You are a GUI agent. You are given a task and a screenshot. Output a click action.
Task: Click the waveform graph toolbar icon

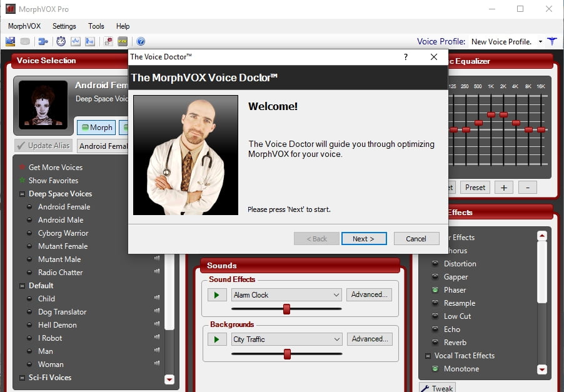click(75, 41)
